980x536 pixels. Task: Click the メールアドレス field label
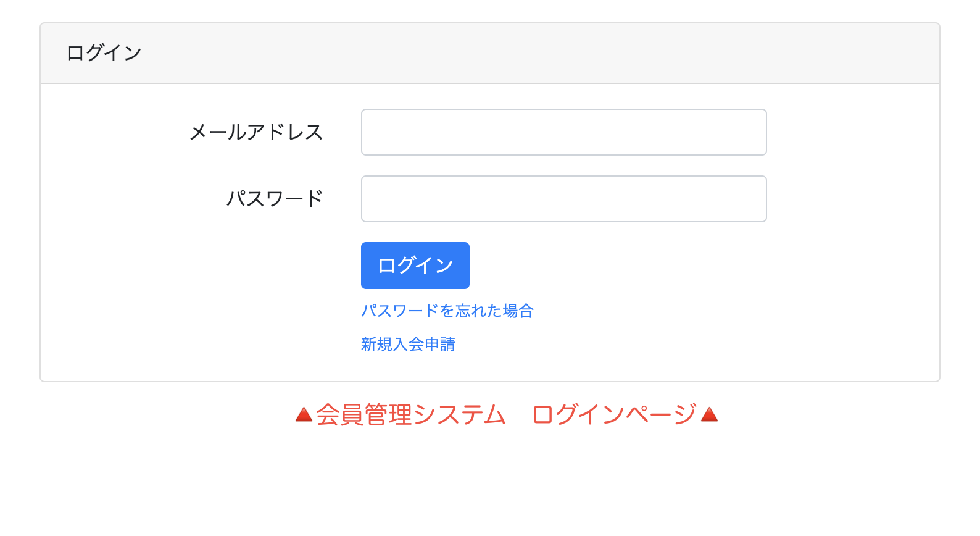coord(256,132)
